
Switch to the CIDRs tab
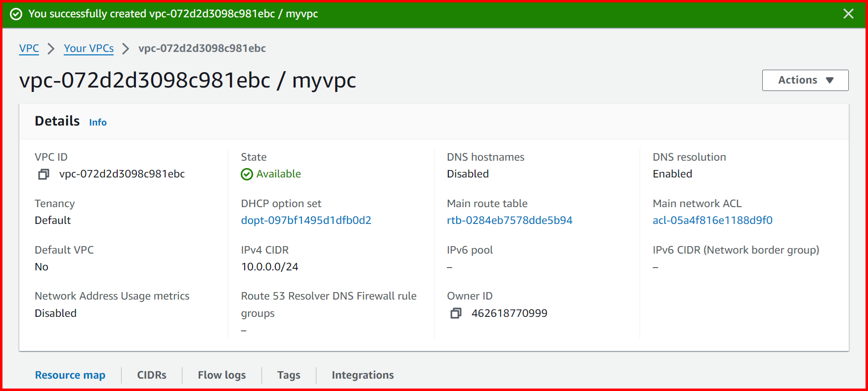click(152, 375)
